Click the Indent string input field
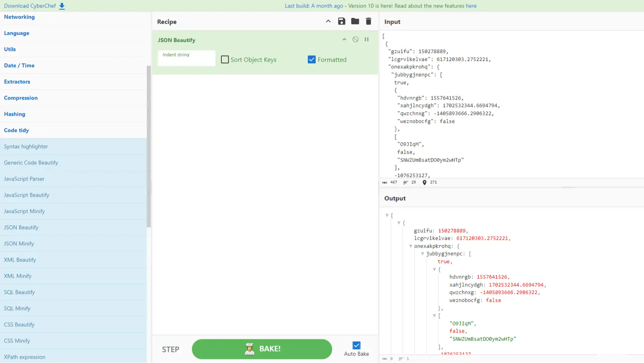Image resolution: width=644 pixels, height=363 pixels. point(187,58)
